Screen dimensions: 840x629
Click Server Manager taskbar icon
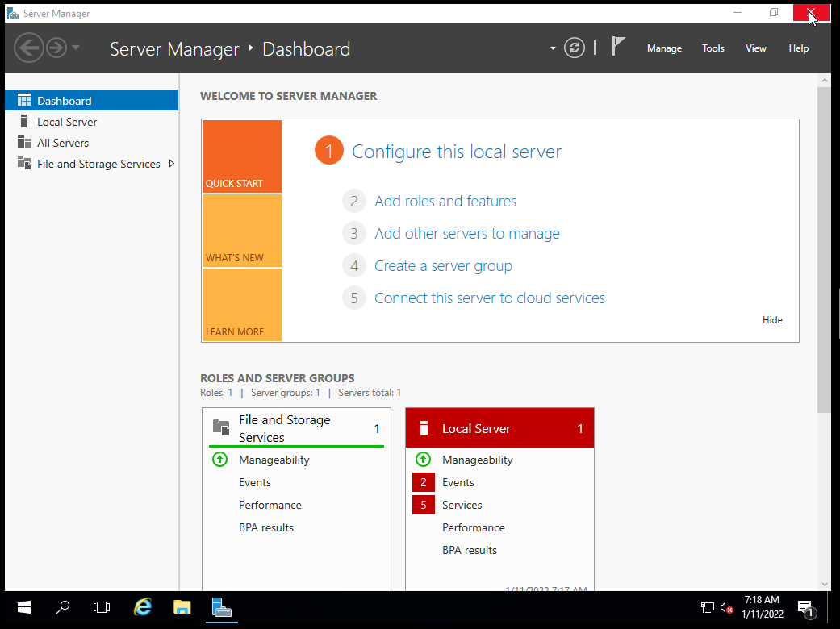(222, 607)
